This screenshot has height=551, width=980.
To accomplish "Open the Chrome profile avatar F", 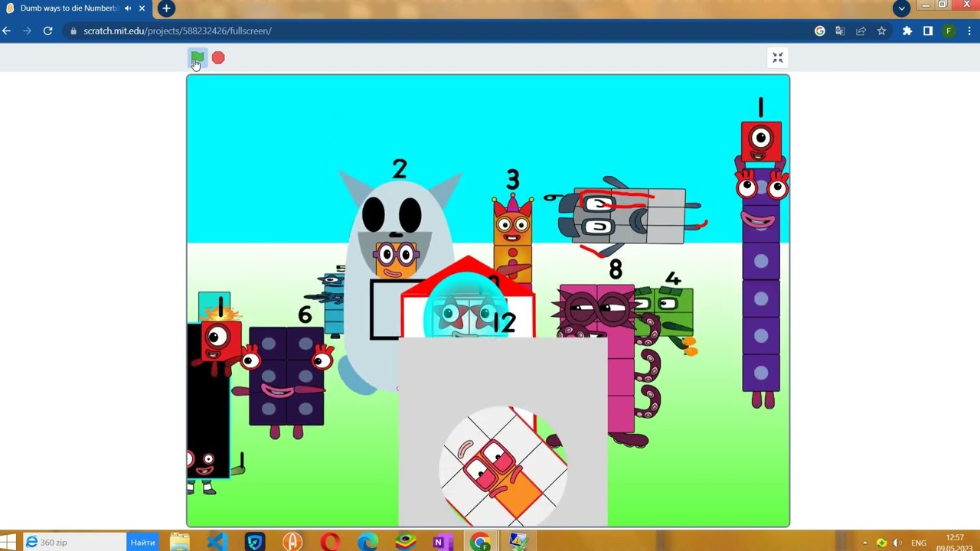I will [949, 31].
